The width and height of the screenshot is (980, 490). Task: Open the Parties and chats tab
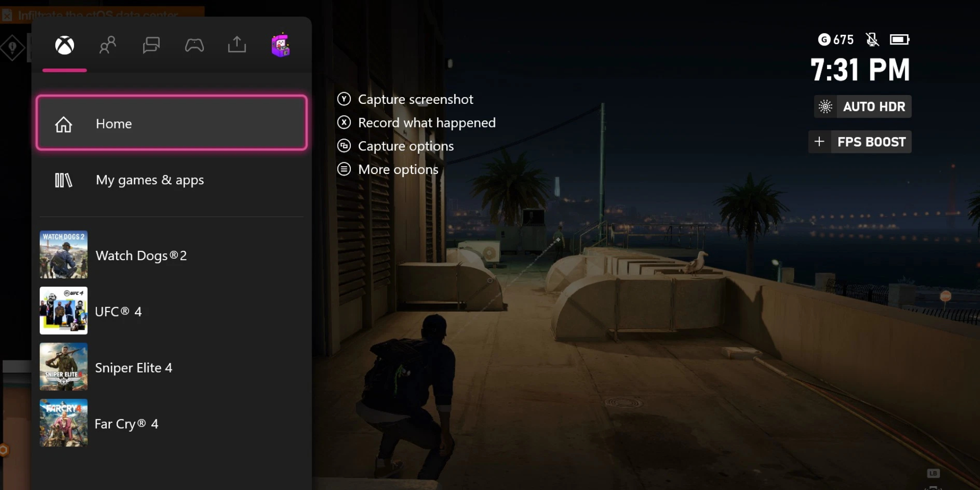pyautogui.click(x=151, y=45)
